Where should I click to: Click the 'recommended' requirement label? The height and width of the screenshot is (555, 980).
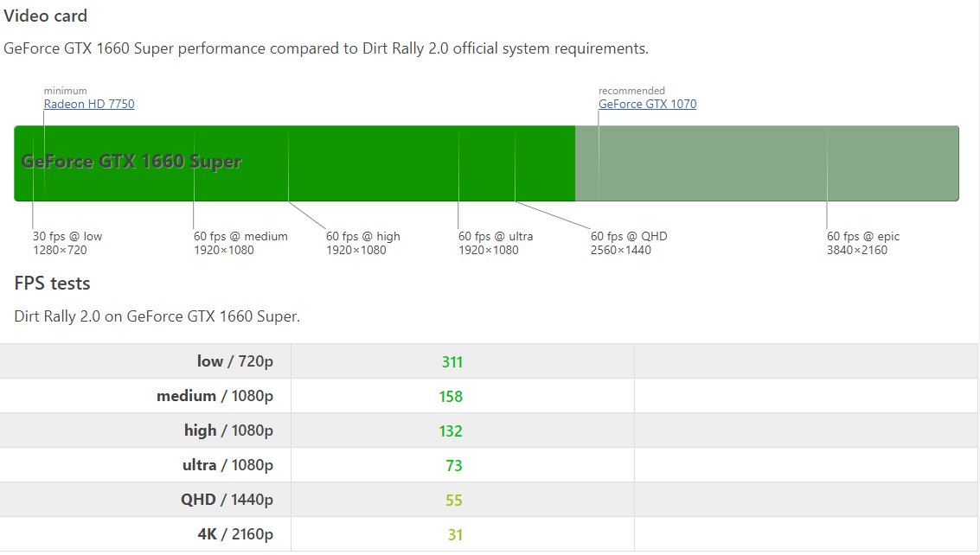pos(632,91)
